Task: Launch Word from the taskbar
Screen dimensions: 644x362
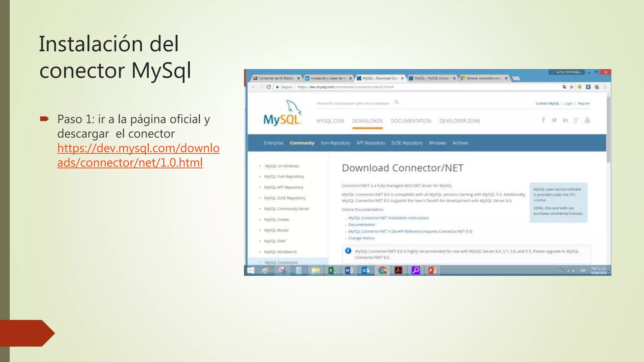Action: [x=349, y=271]
